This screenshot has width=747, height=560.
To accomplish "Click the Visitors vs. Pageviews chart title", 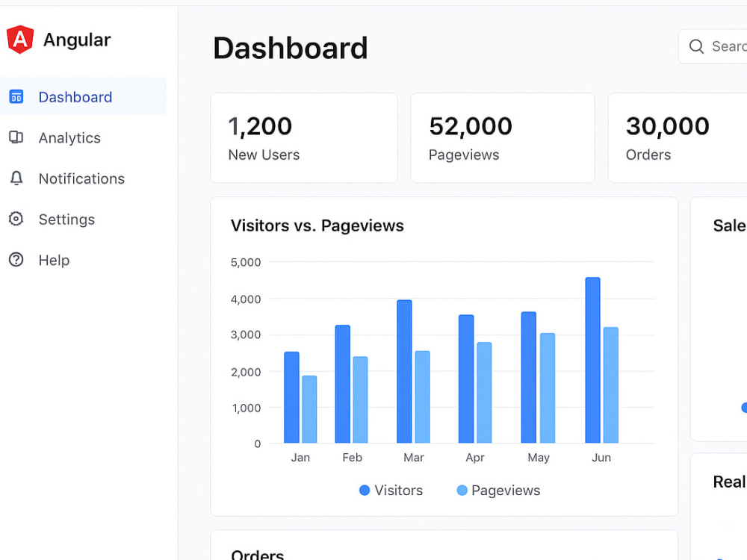I will coord(317,225).
